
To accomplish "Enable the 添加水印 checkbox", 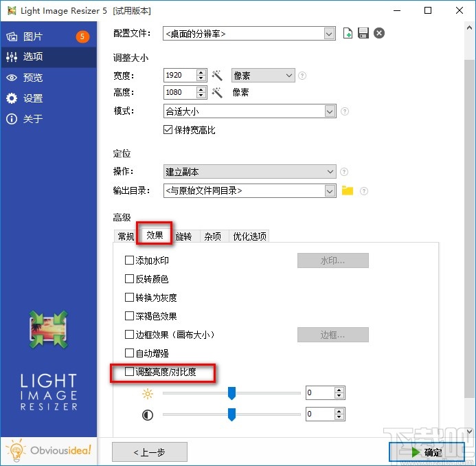I will (x=129, y=260).
